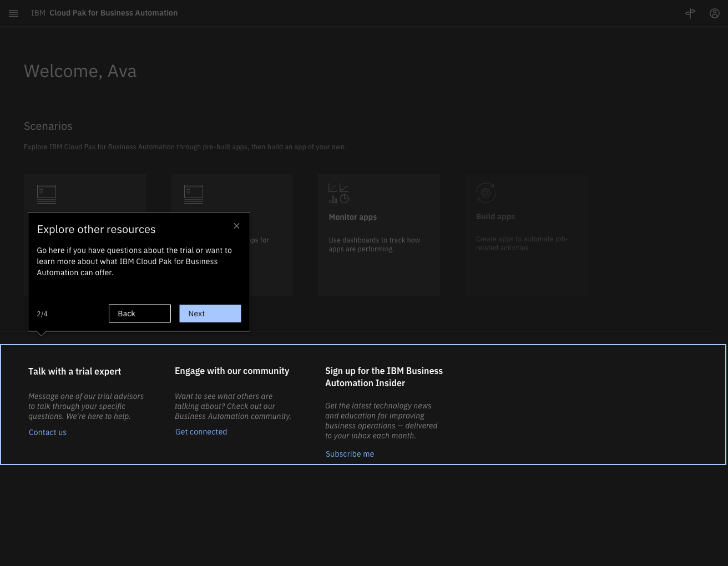This screenshot has width=728, height=566.
Task: Open the Monitor apps scenario card
Action: (x=379, y=235)
